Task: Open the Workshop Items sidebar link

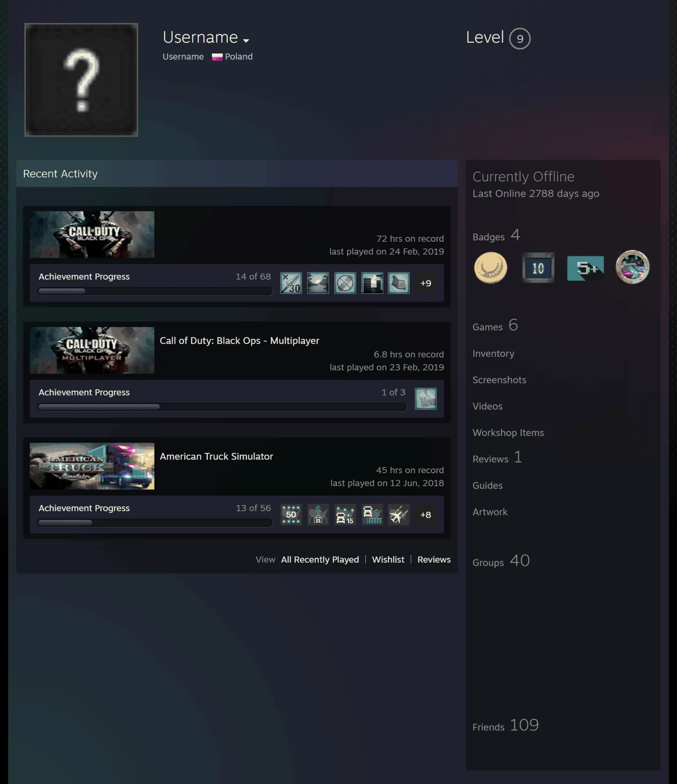Action: (x=508, y=433)
